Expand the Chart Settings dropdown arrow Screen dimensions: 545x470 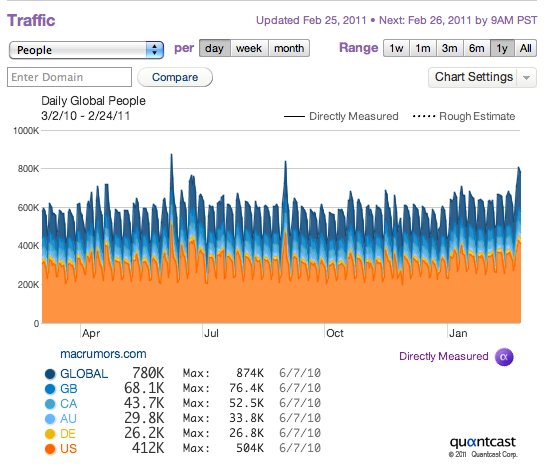527,78
